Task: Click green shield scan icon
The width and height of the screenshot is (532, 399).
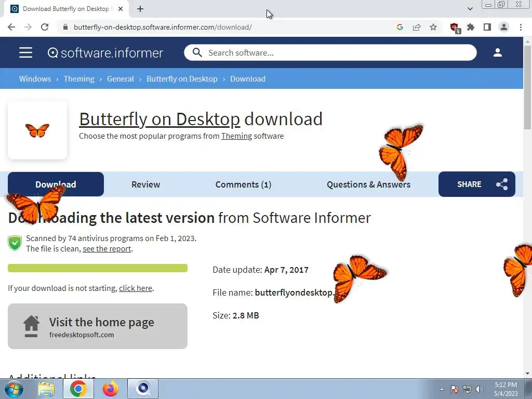Action: click(15, 243)
